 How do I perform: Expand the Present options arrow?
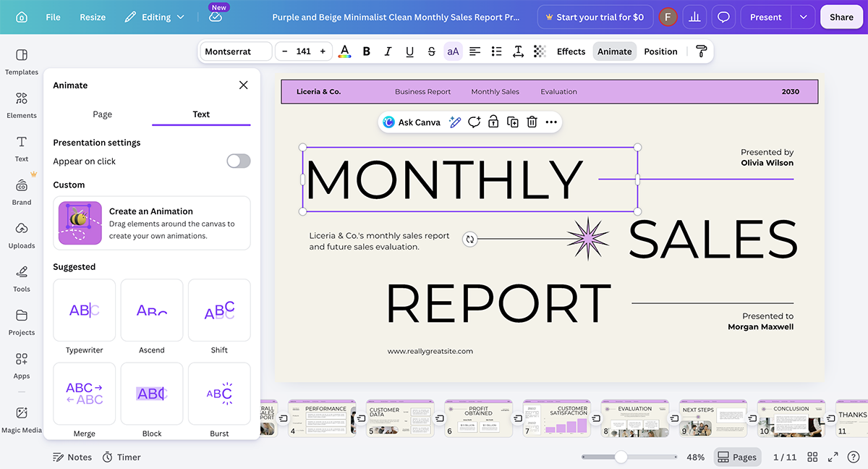[x=804, y=17]
